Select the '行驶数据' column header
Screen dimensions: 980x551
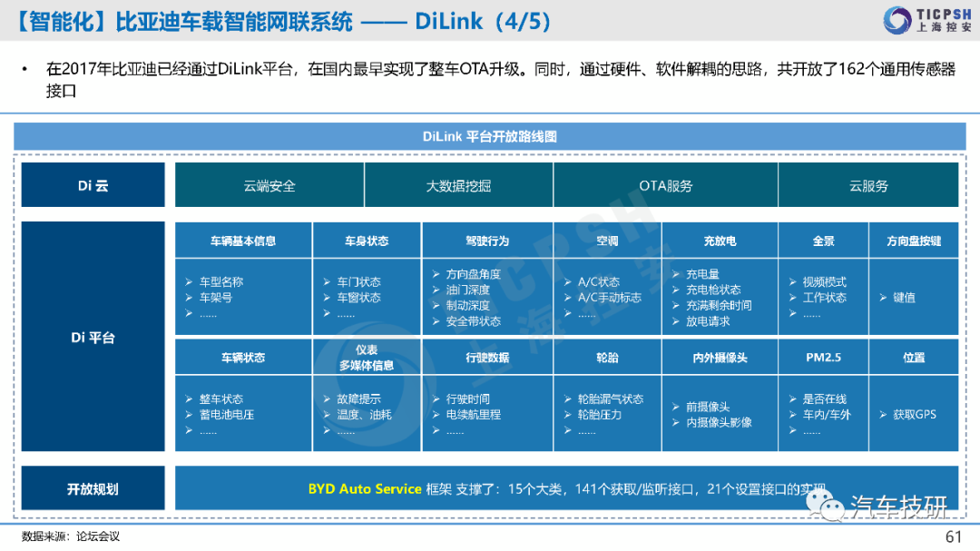(487, 357)
